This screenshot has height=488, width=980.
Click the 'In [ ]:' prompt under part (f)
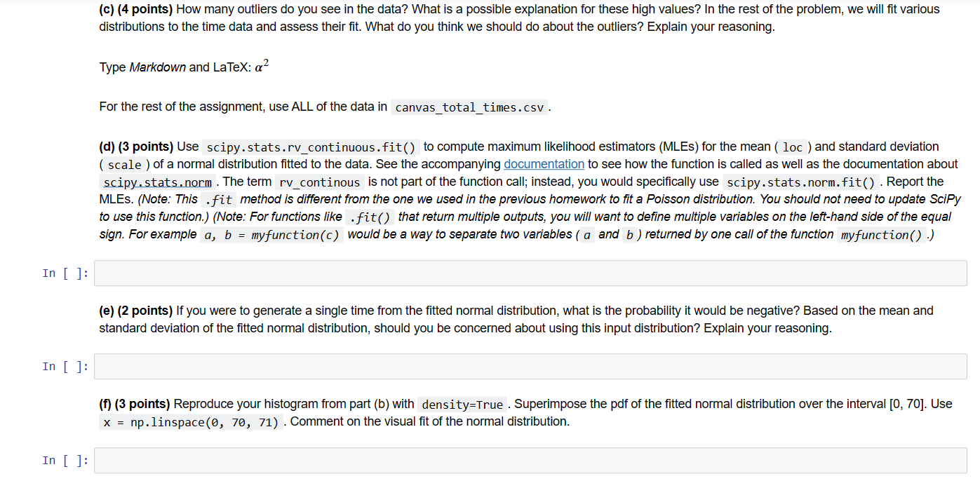coord(65,460)
